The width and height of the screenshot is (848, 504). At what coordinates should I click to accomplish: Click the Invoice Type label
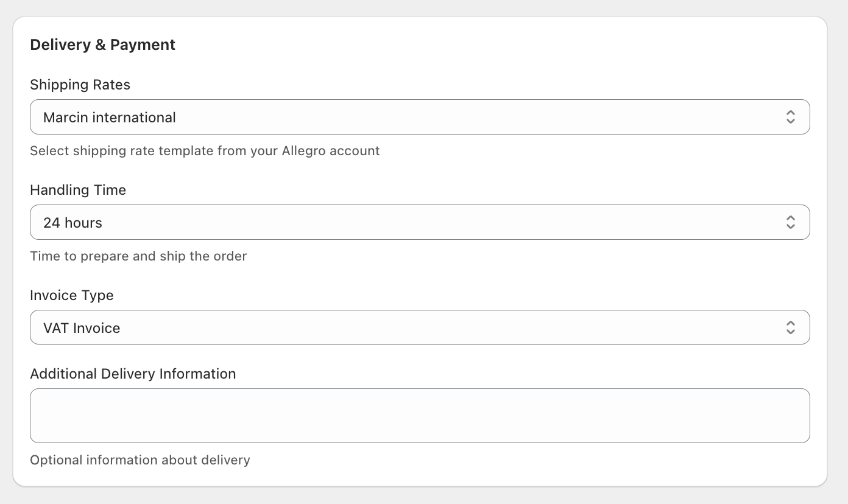coord(72,295)
